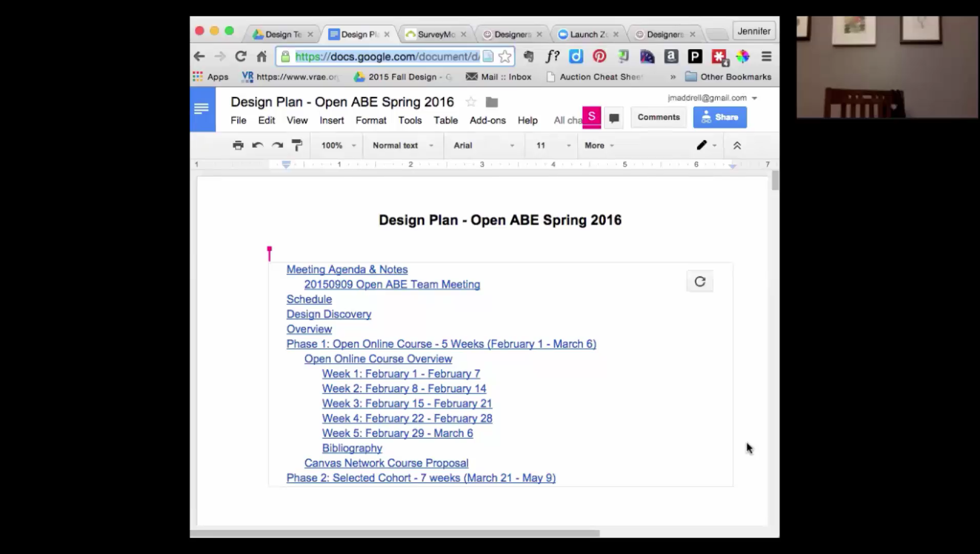
Task: Refresh the table of contents
Action: pos(700,282)
